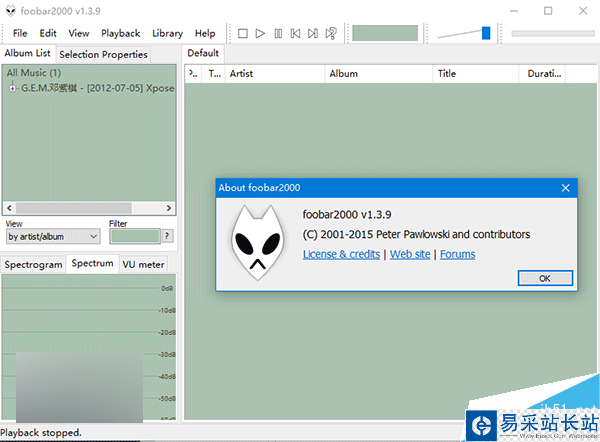This screenshot has width=600, height=442.
Task: Click the Album column header
Action: [379, 73]
